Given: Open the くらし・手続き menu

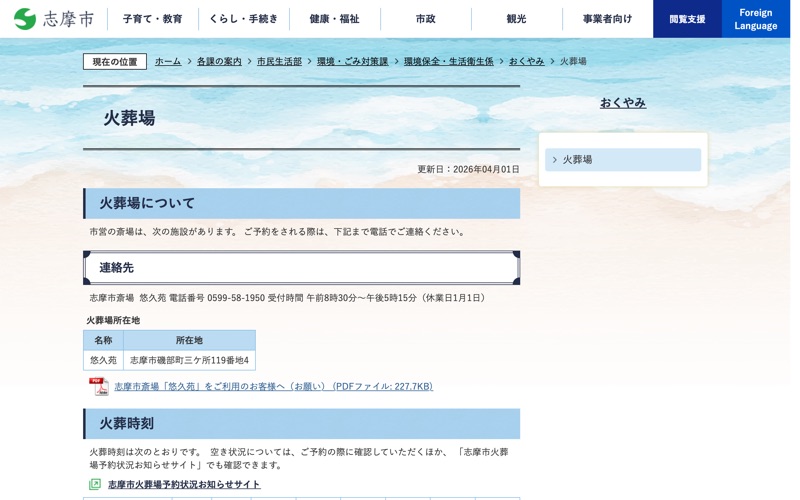Looking at the screenshot, I should point(244,19).
